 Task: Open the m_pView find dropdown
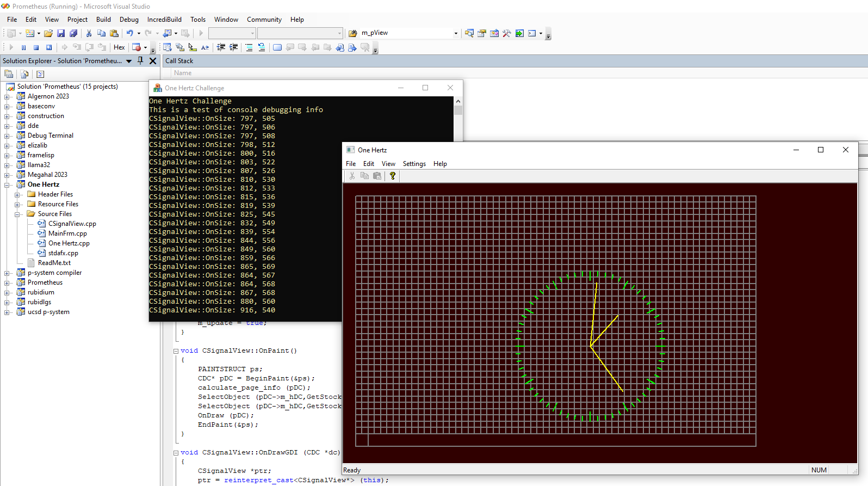tap(456, 33)
